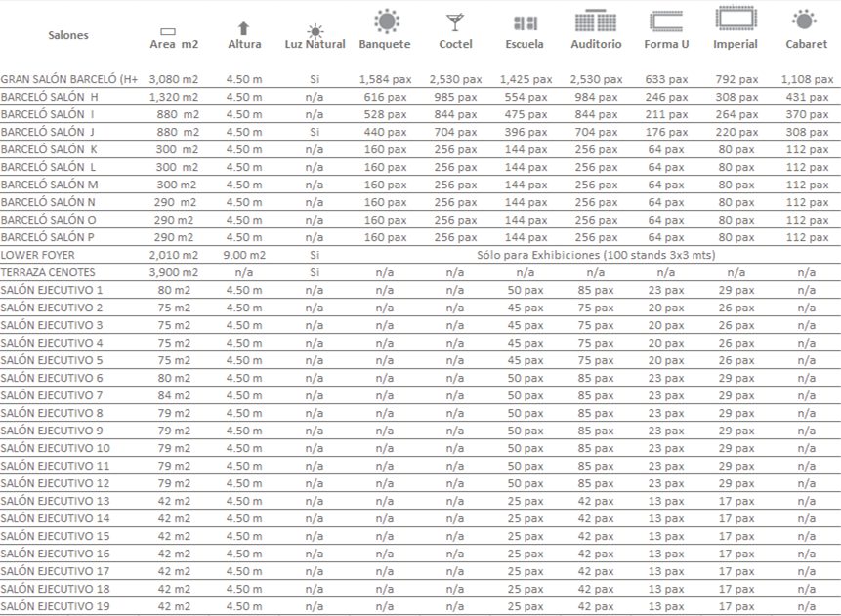841x616 pixels.
Task: Click the 431 pax Salón H cabaret value
Action: (x=807, y=97)
